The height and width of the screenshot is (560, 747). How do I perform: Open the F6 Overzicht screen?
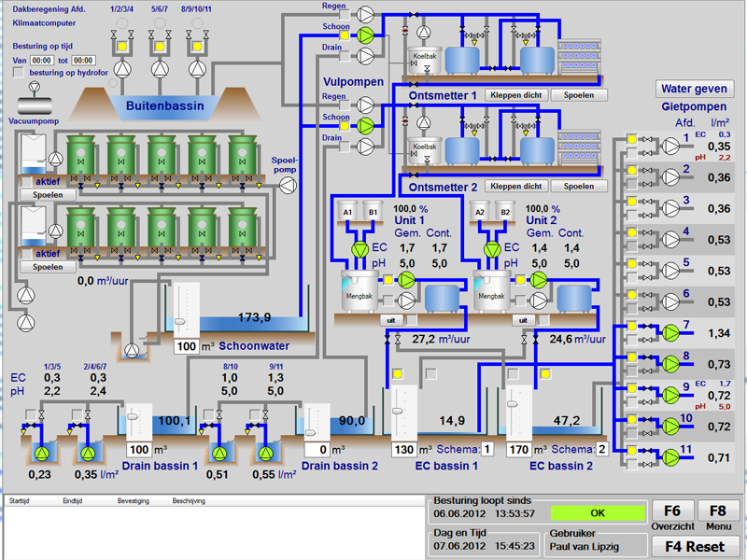click(672, 517)
